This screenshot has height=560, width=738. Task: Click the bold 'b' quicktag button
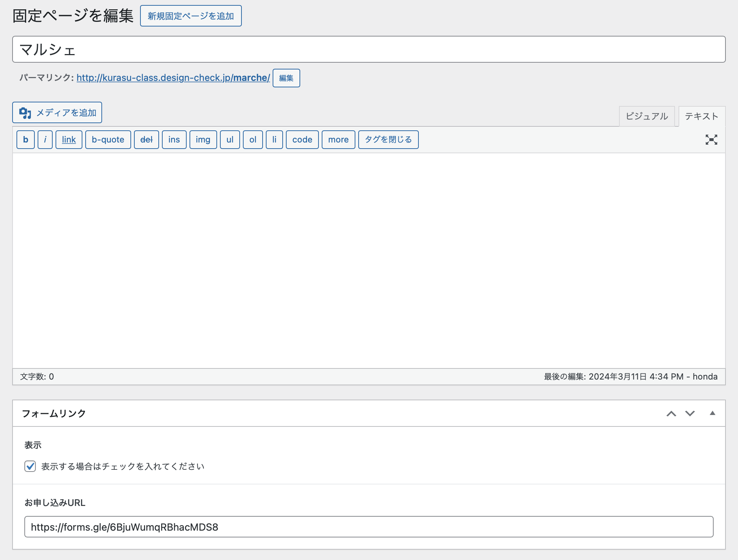tap(25, 140)
